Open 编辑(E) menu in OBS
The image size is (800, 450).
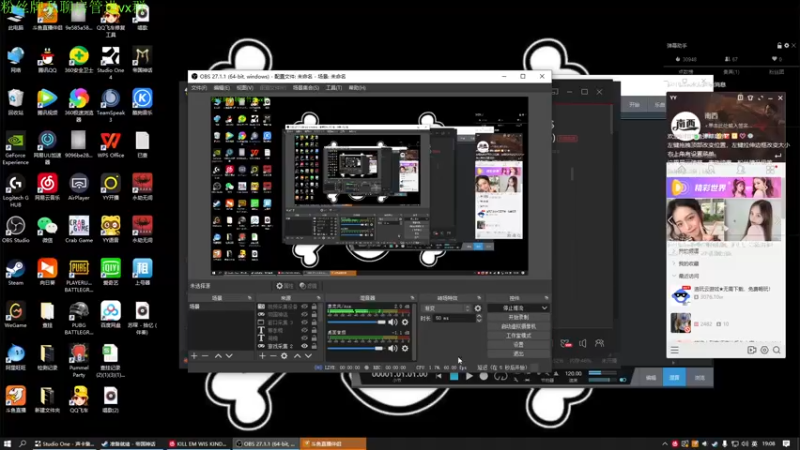[x=221, y=88]
